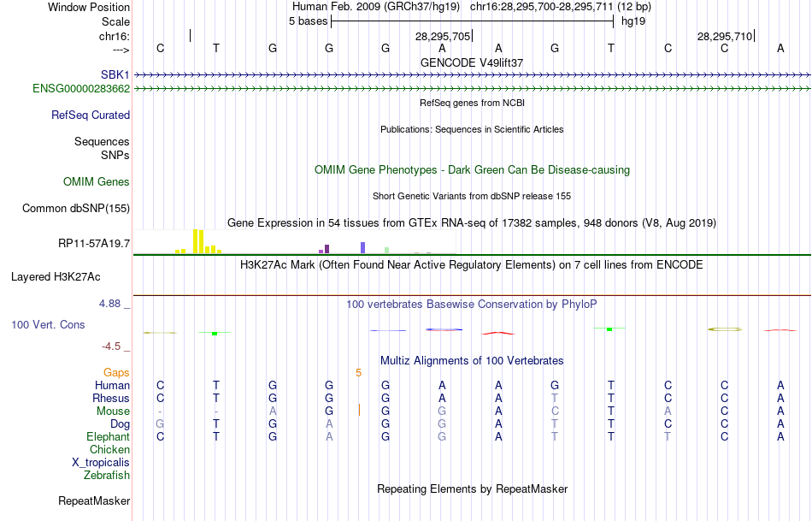Open OMIM Gene Phenotypes track title

(472, 170)
